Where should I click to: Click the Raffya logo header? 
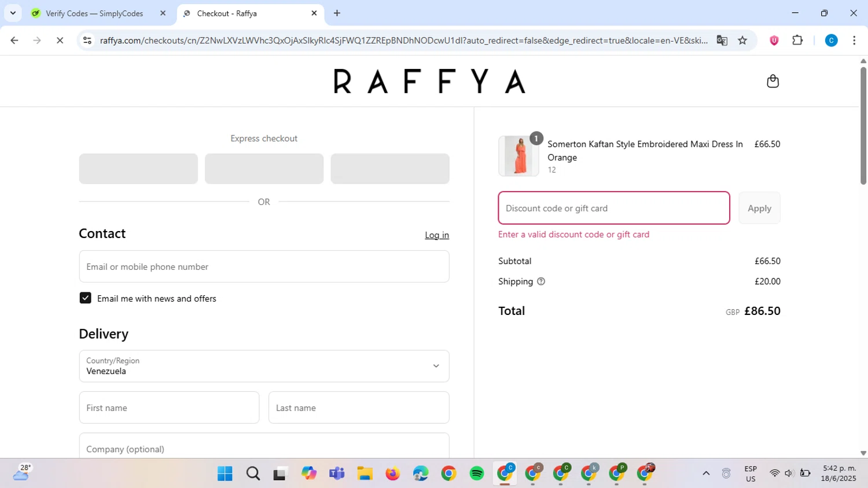(430, 81)
